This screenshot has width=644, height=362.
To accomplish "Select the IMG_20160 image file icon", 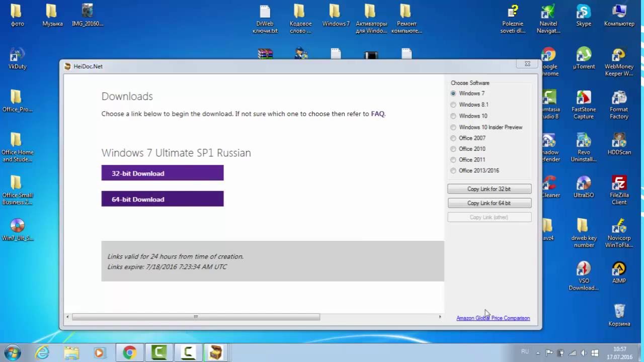I will pyautogui.click(x=88, y=15).
